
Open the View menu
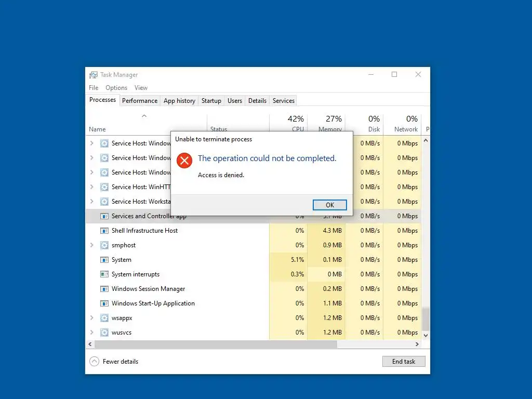click(141, 87)
